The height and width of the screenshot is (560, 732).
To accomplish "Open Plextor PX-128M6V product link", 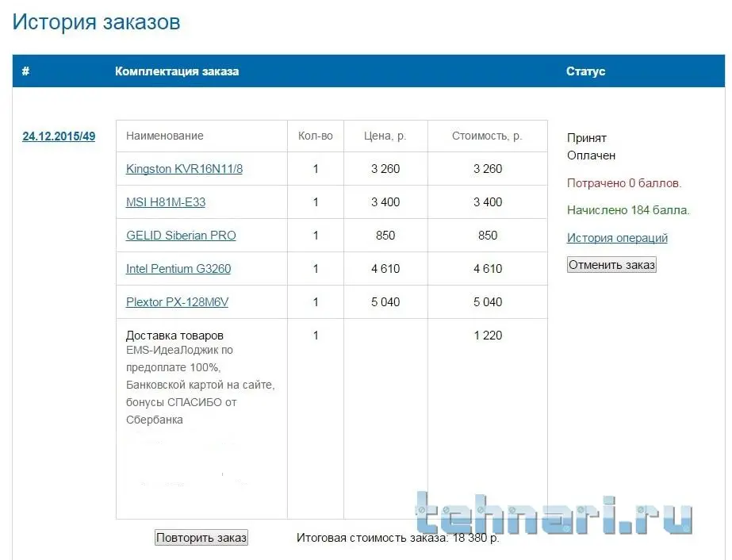I will click(178, 301).
